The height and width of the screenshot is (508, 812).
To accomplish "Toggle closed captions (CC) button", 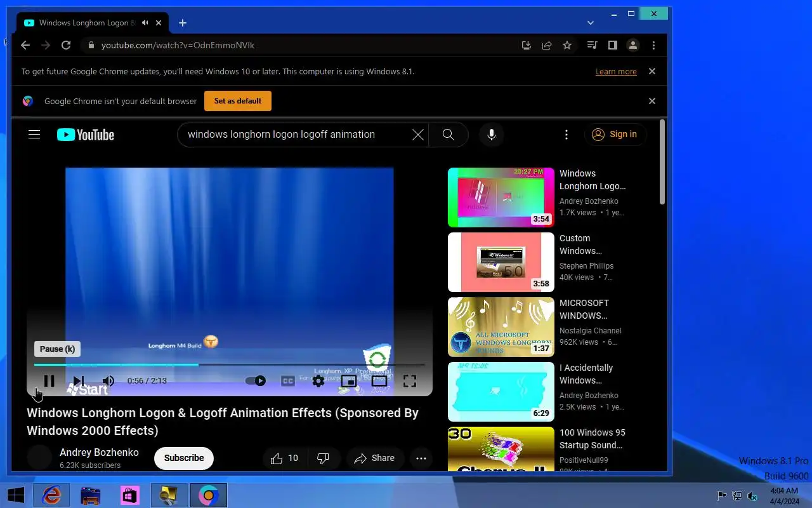I will [x=287, y=381].
